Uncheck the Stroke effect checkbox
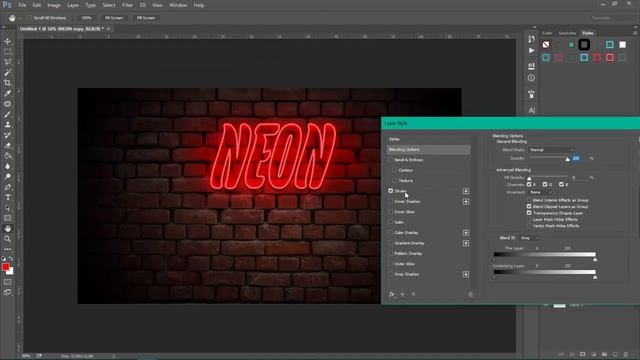Screen dimensions: 640x360 pos(391,191)
